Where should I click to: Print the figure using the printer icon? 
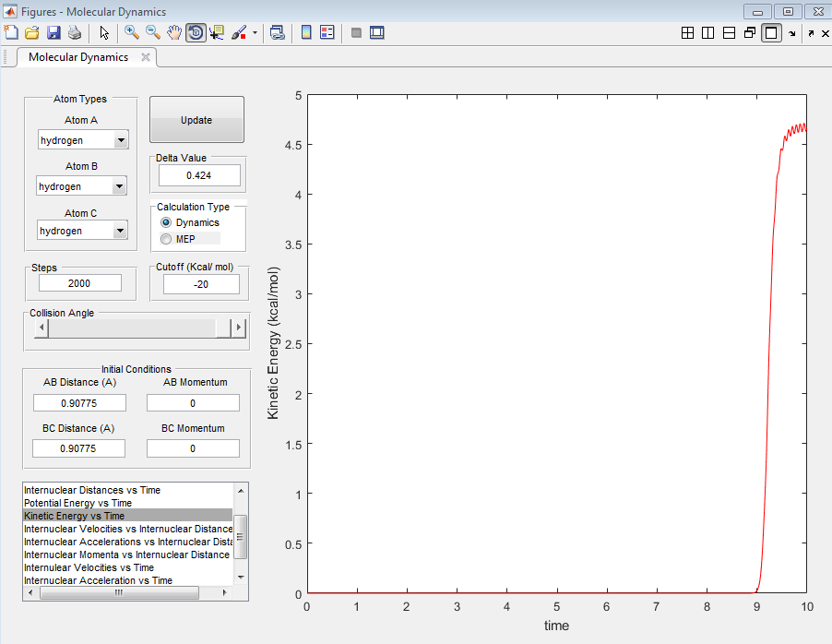[74, 32]
